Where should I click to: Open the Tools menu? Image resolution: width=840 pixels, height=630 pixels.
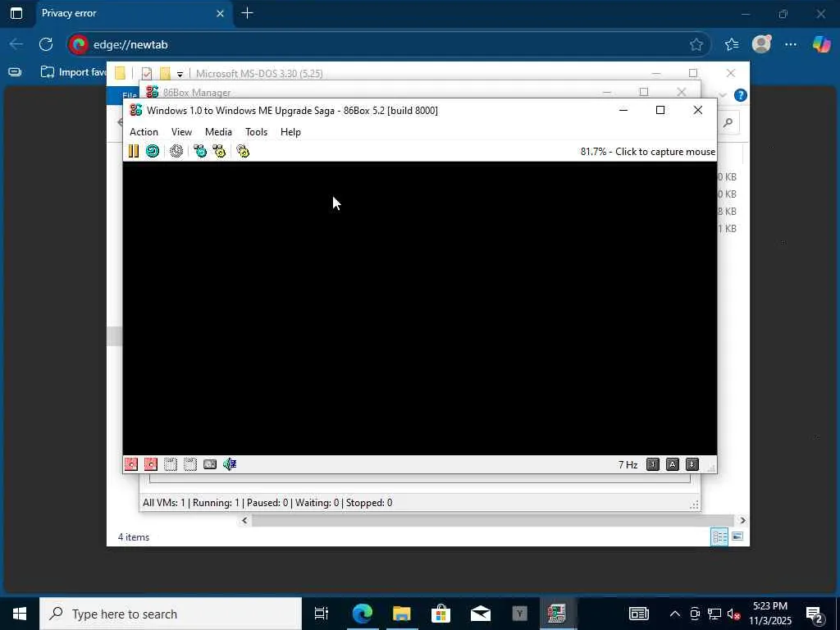click(256, 132)
